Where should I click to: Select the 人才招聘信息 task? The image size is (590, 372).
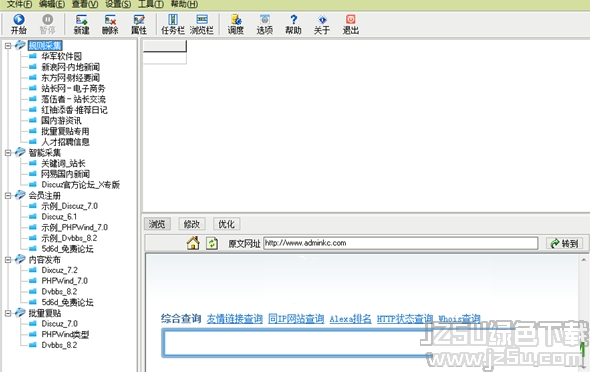[x=65, y=142]
